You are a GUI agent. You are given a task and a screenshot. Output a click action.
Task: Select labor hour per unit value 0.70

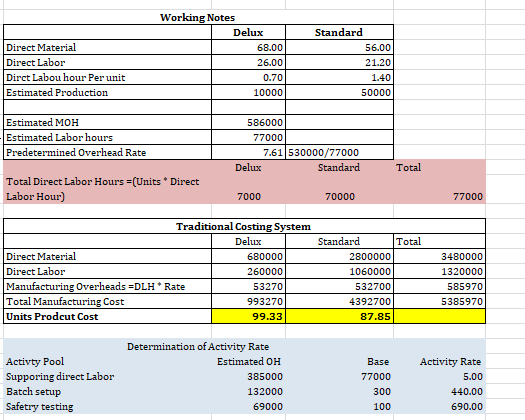(273, 78)
